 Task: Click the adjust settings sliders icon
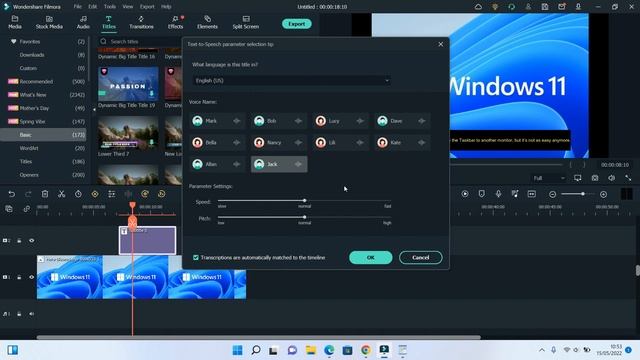coord(111,194)
